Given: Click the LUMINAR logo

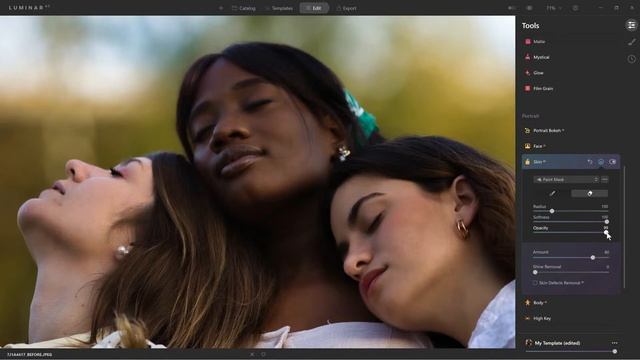Looking at the screenshot, I should click(x=29, y=8).
